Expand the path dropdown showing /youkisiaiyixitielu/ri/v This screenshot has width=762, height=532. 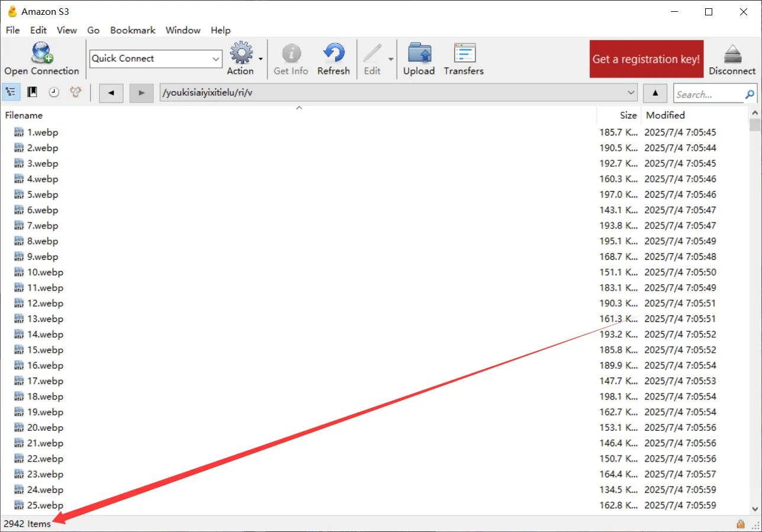[631, 93]
